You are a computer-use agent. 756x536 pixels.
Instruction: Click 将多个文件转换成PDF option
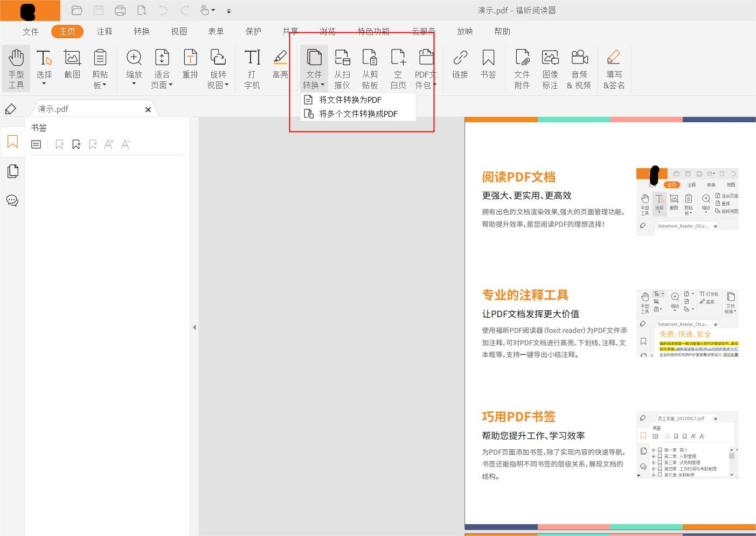pos(357,113)
